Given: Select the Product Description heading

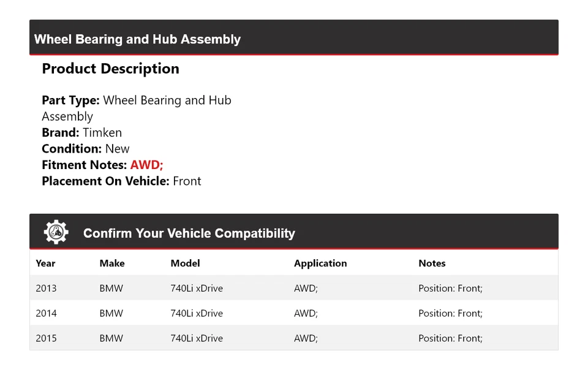Looking at the screenshot, I should [110, 69].
